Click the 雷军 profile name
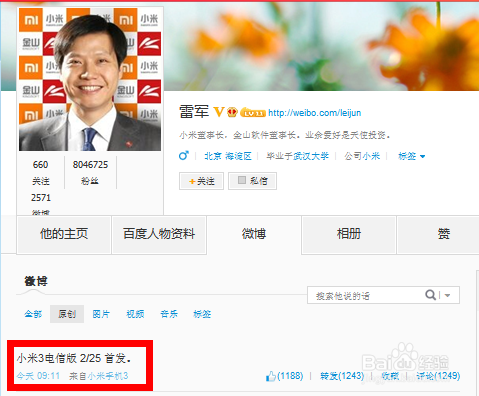Image resolution: width=479 pixels, height=396 pixels. click(194, 112)
